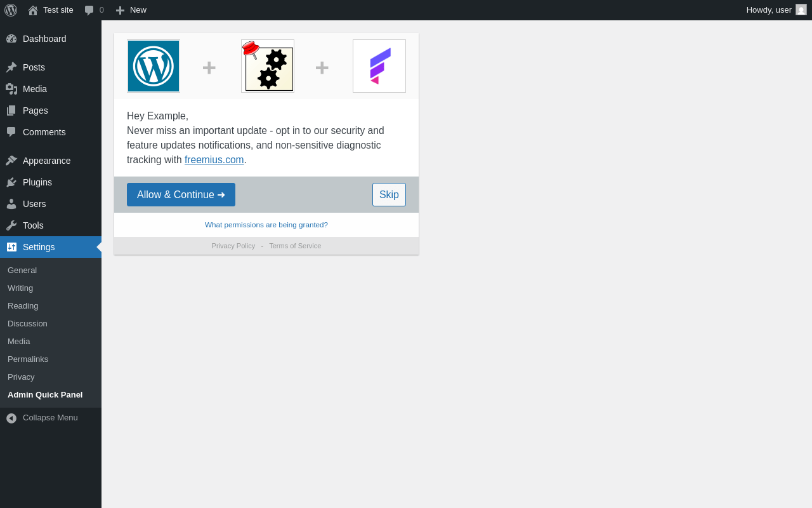Open Tools menu item

(33, 225)
